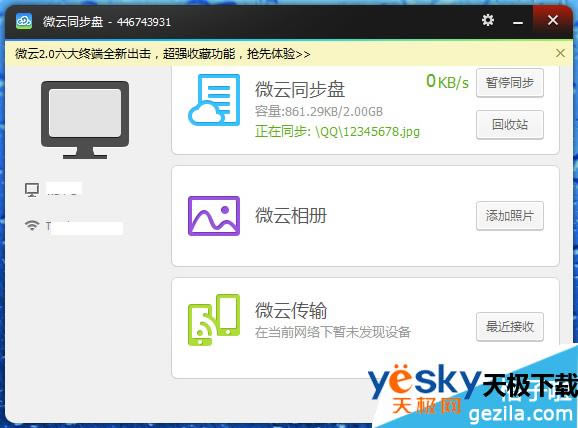Click the syncing file path \QQ\12345678.jpg
This screenshot has height=428, width=578.
tap(368, 132)
